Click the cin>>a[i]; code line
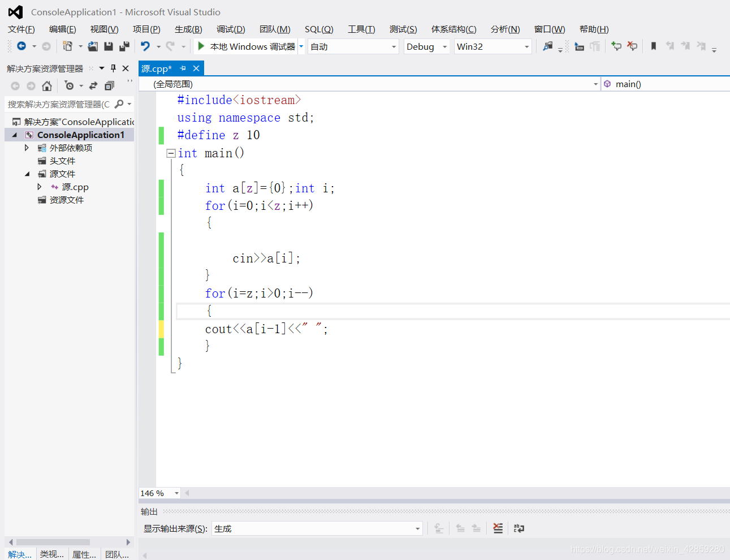The width and height of the screenshot is (730, 560). pos(266,259)
